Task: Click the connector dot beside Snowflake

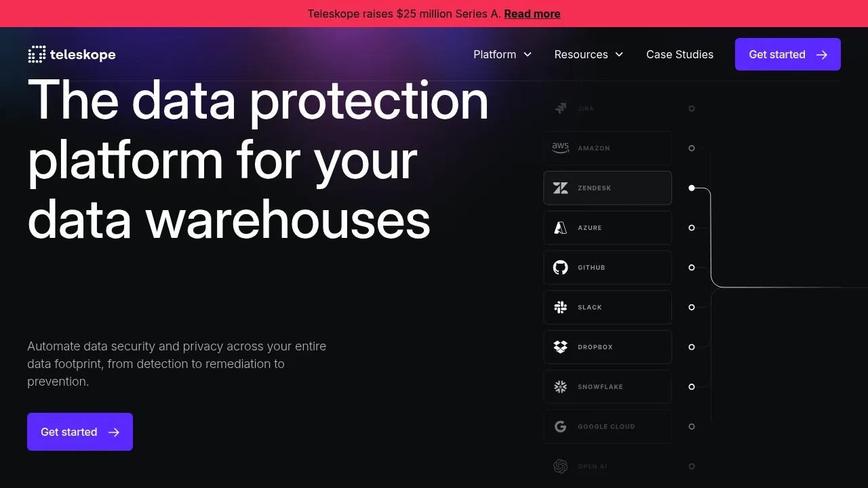Action: click(x=692, y=387)
